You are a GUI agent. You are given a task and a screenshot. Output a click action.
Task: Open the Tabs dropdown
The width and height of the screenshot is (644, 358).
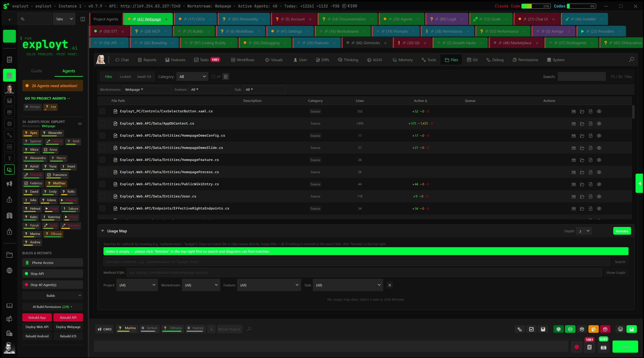[64, 19]
